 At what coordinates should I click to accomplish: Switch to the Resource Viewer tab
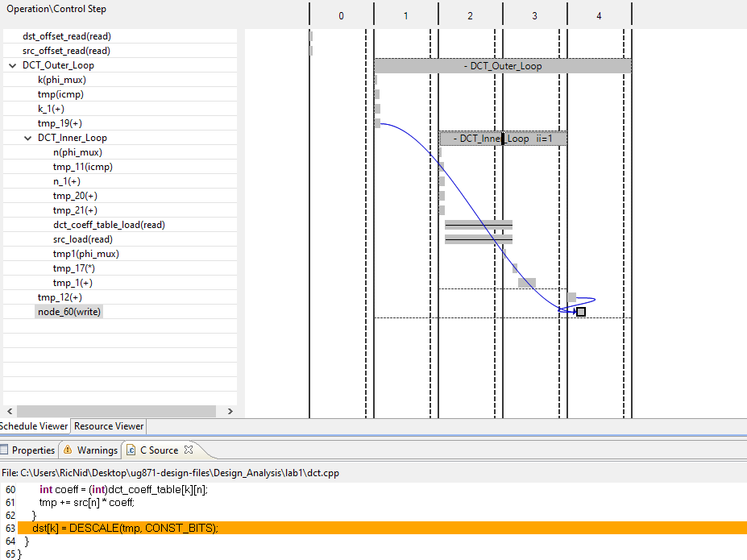point(109,426)
